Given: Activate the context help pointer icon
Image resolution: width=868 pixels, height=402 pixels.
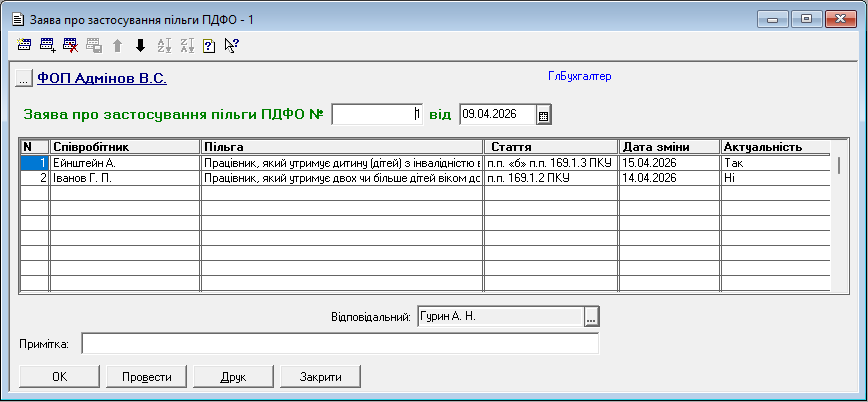Looking at the screenshot, I should tap(232, 45).
